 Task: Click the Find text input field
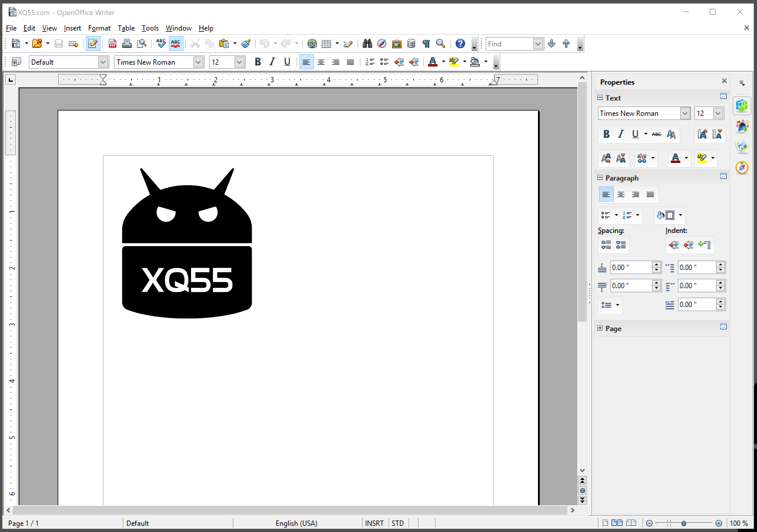[x=509, y=44]
